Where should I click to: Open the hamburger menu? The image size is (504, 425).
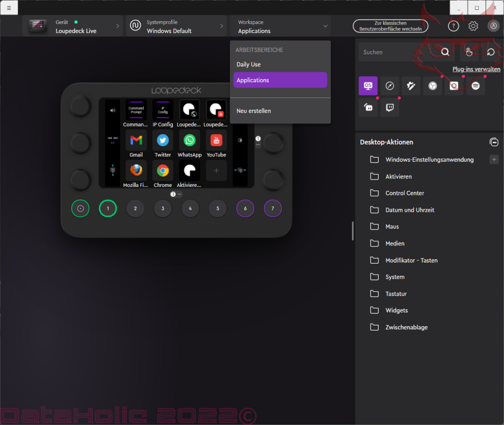point(9,8)
